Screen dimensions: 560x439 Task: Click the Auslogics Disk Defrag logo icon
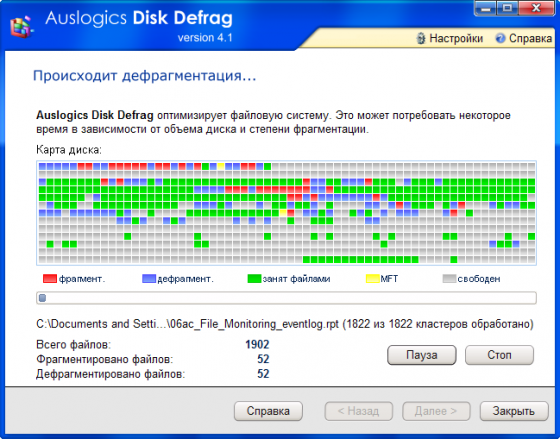(22, 26)
